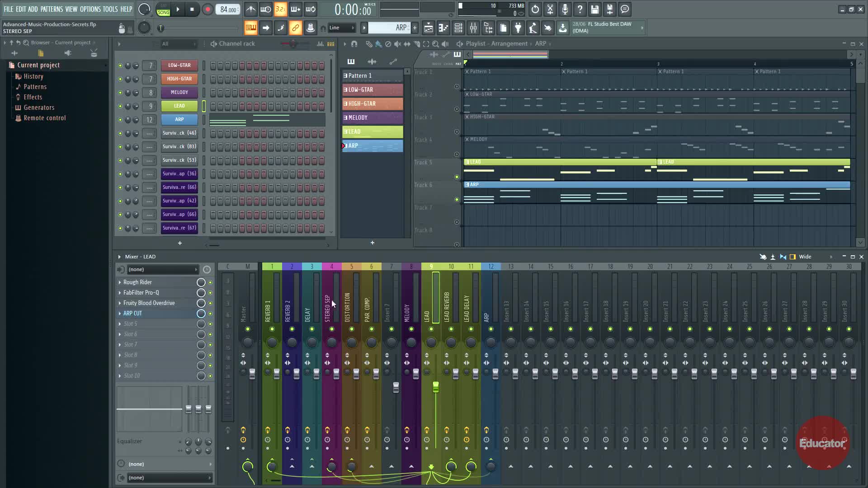This screenshot has width=868, height=488.
Task: Toggle the Fruity Blood Overdrive enable LED
Action: pyautogui.click(x=210, y=303)
